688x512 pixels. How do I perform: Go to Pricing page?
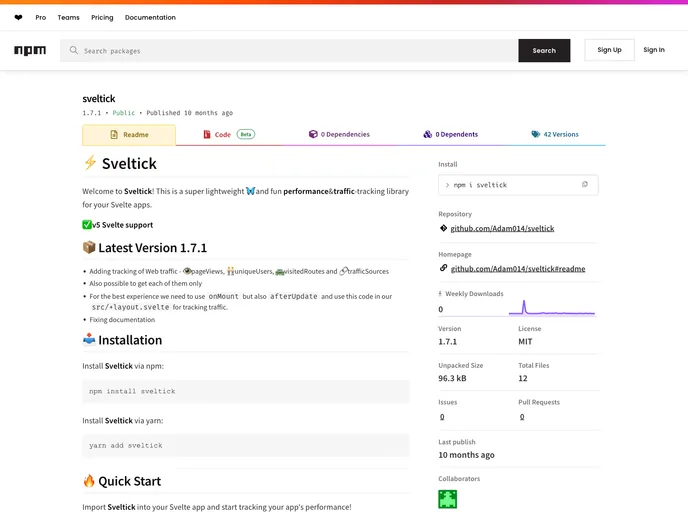click(x=102, y=18)
